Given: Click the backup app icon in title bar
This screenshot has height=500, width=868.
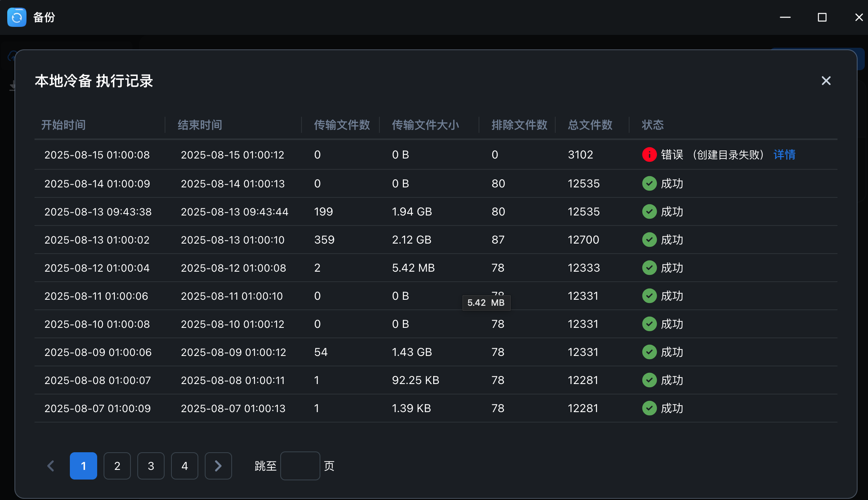Looking at the screenshot, I should click(x=17, y=17).
